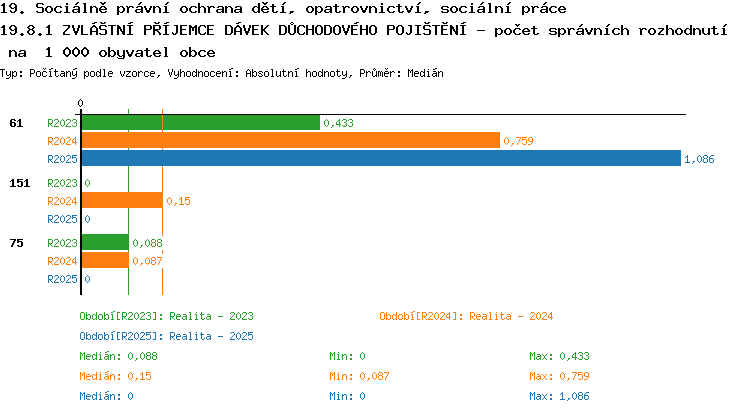Screen dimensions: 750x414
Task: Click the green Medián: 0,088 statistic
Action: coord(118,356)
